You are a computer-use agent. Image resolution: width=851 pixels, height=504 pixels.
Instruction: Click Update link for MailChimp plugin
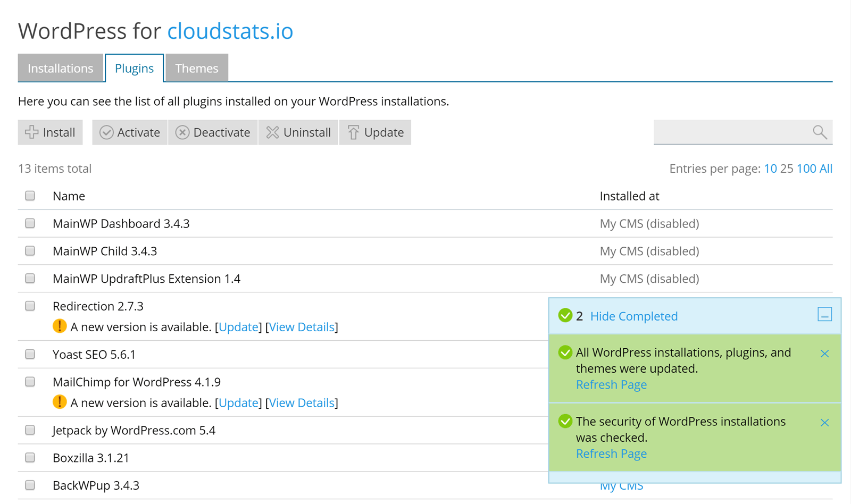coord(238,402)
